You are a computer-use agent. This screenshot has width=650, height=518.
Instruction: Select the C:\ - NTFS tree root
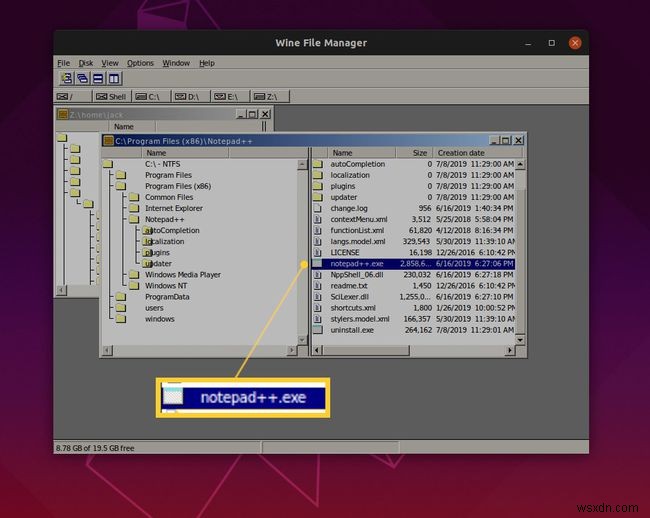(162, 164)
